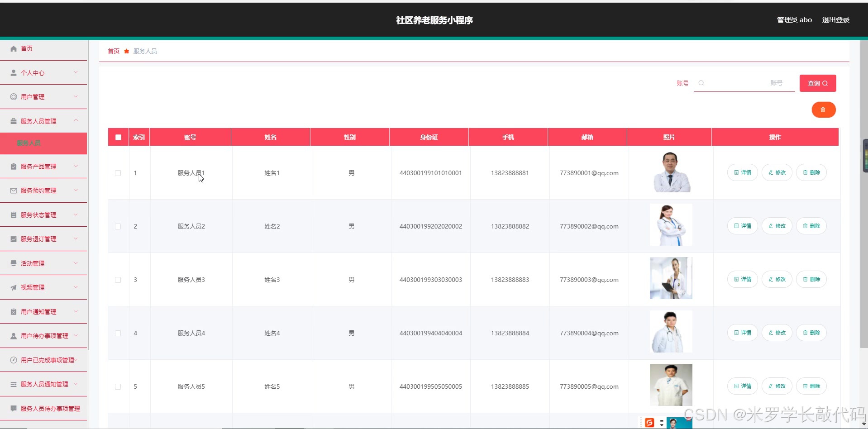This screenshot has width=868, height=429.
Task: Click the paper plane icon beside 视频管理
Action: point(14,287)
